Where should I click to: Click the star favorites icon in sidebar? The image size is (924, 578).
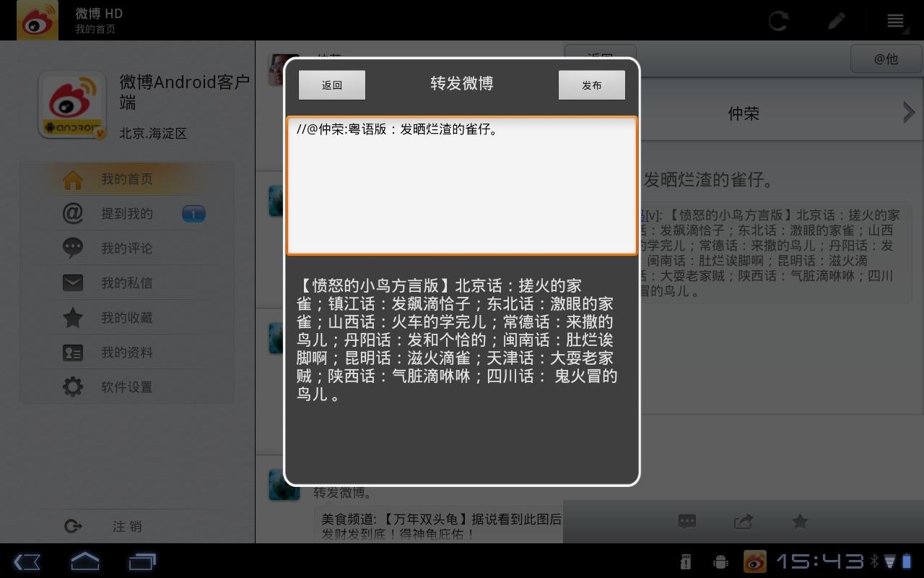pyautogui.click(x=72, y=317)
